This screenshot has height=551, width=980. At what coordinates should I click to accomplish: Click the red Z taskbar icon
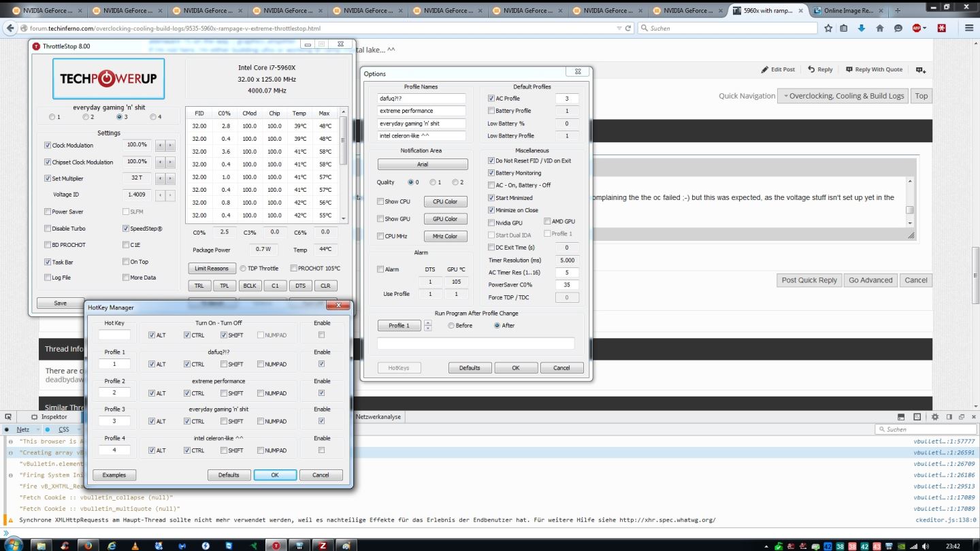pyautogui.click(x=323, y=545)
